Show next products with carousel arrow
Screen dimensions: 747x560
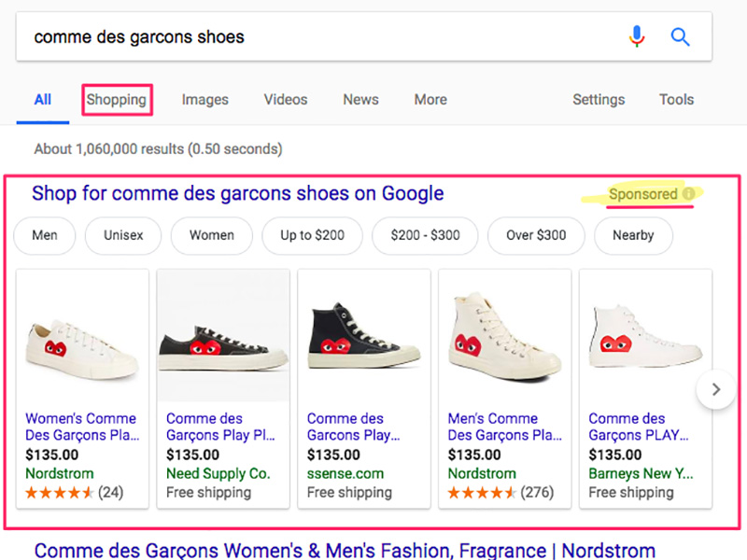715,389
